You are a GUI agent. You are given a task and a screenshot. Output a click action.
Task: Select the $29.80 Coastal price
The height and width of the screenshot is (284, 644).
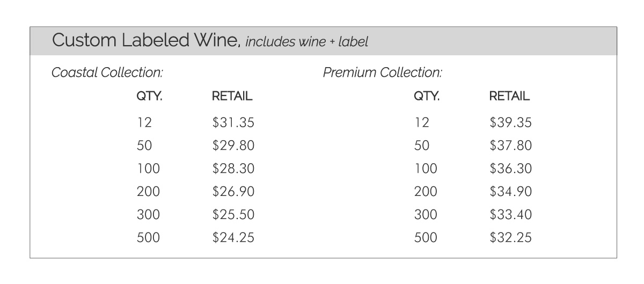233,145
